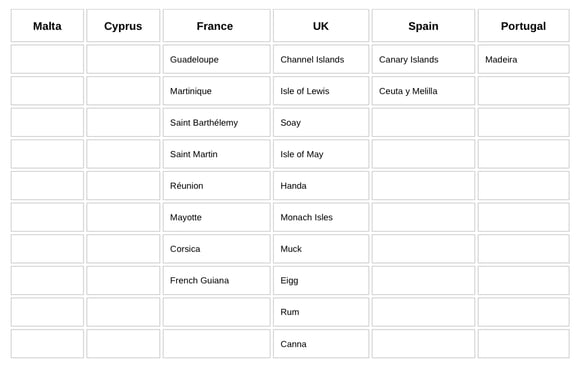Click the Malta column header
The height and width of the screenshot is (373, 578).
(x=47, y=26)
